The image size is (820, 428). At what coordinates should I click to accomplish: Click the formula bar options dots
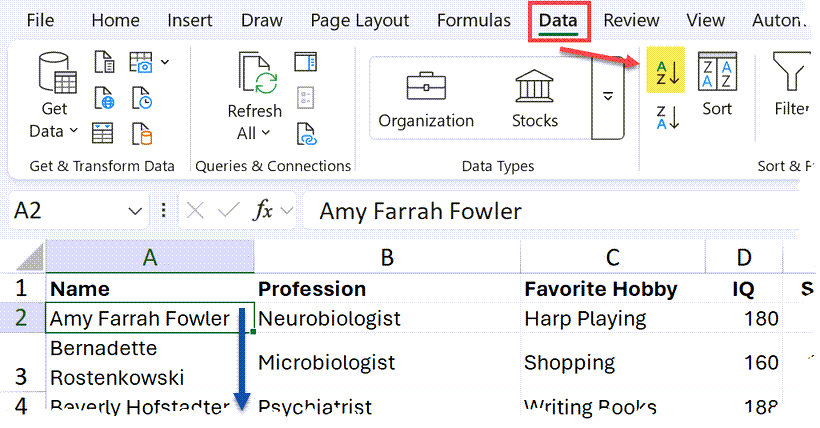(x=164, y=211)
